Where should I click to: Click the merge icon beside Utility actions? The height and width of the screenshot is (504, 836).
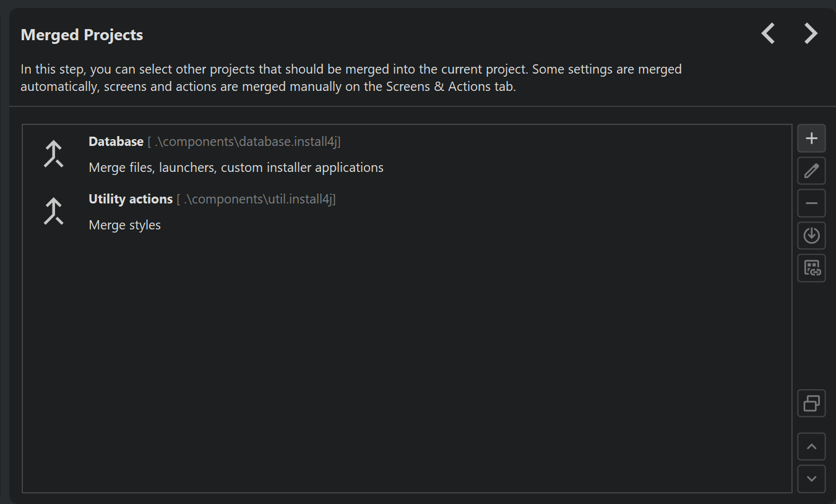coord(54,211)
